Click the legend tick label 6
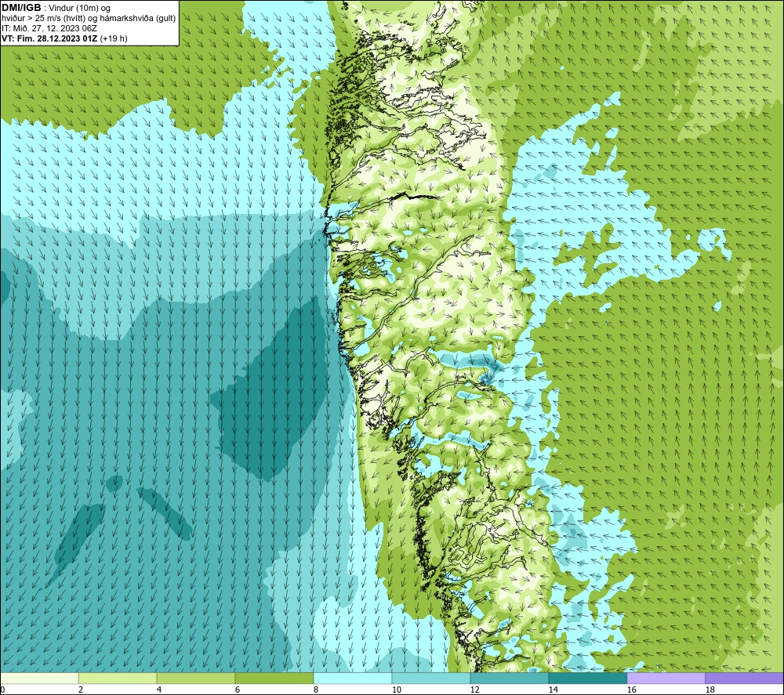The image size is (784, 695). [x=238, y=690]
